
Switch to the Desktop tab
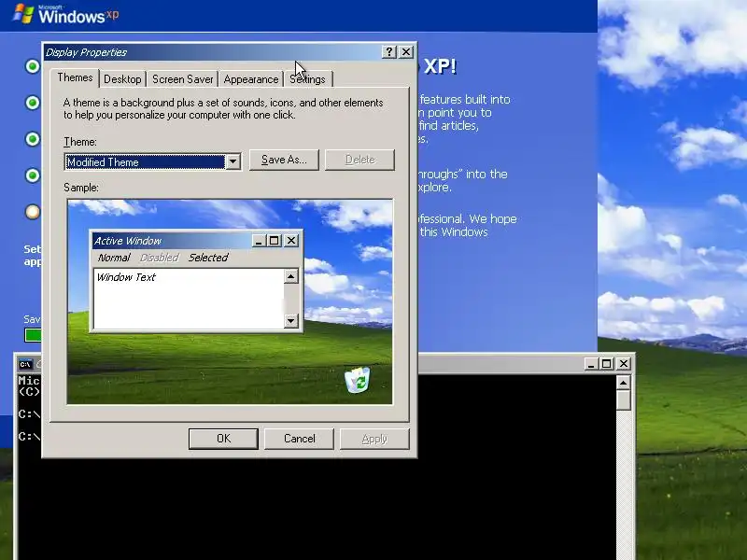(x=122, y=79)
